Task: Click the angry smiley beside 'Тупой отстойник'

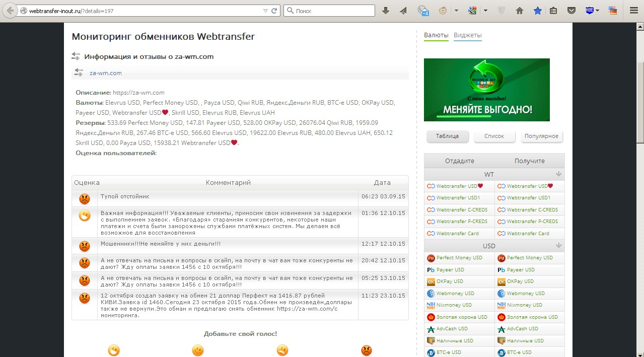Action: point(85,199)
